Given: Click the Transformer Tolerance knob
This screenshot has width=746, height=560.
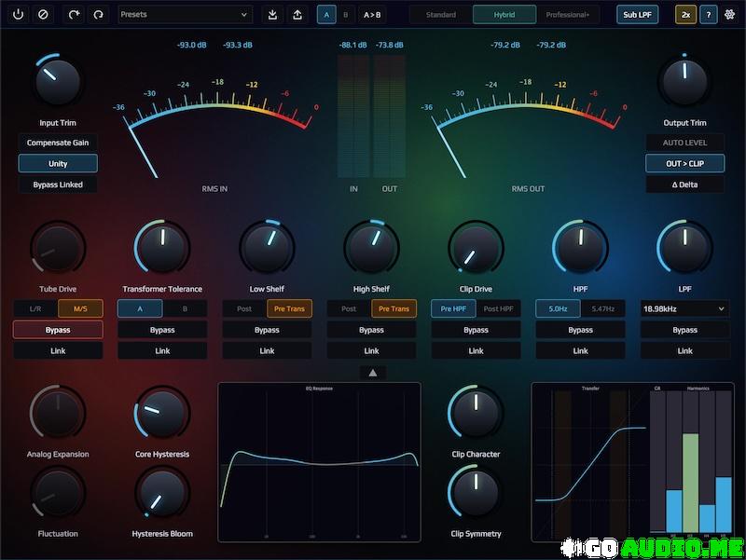Looking at the screenshot, I should 161,246.
